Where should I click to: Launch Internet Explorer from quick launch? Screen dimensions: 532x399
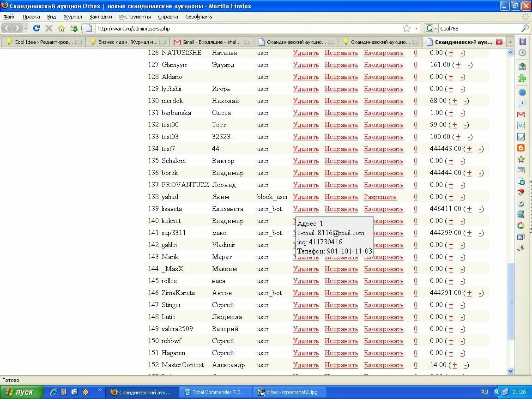53,392
